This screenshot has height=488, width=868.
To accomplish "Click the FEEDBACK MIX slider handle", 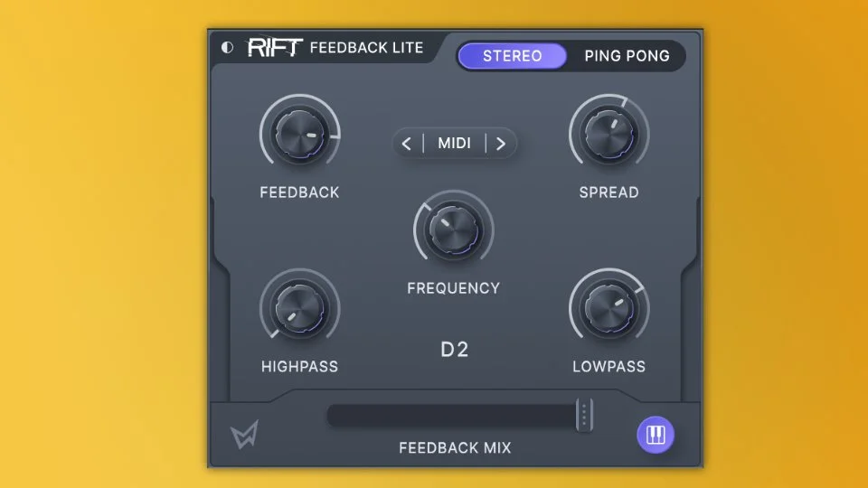I will point(584,415).
